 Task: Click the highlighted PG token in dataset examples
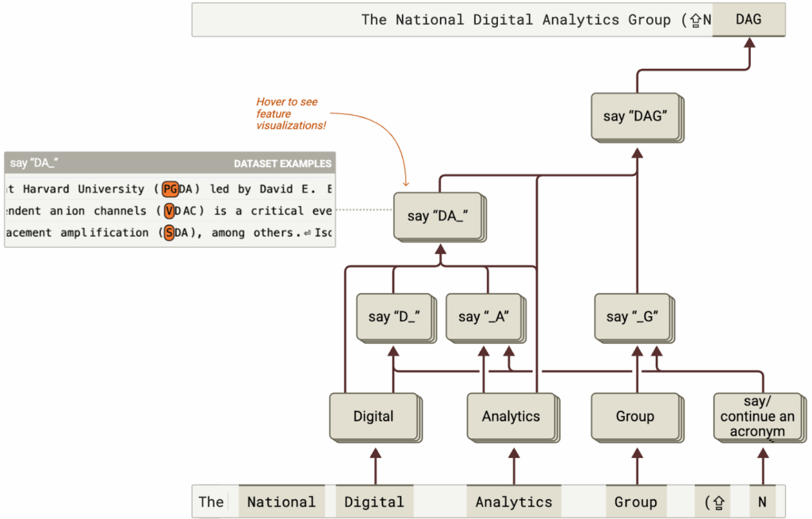click(x=170, y=189)
